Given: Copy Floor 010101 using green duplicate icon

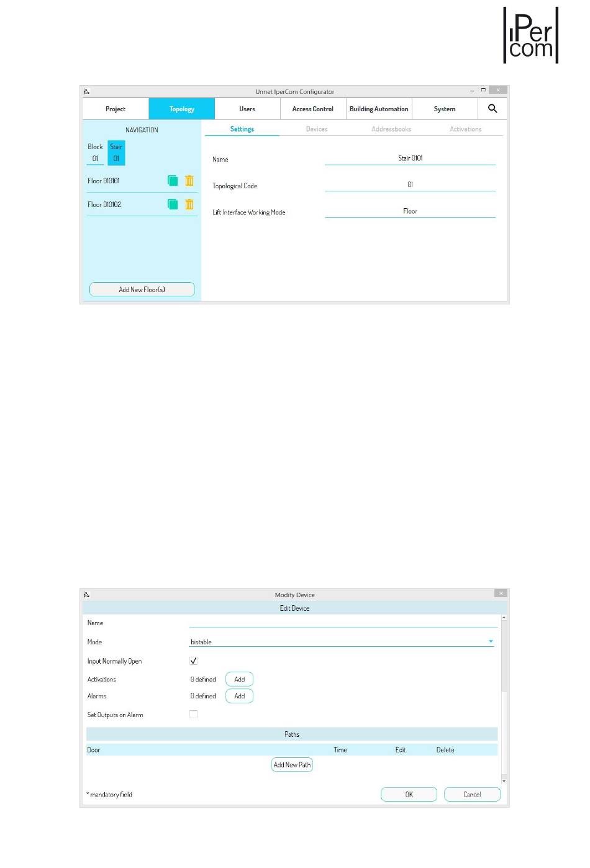Looking at the screenshot, I should point(173,181).
